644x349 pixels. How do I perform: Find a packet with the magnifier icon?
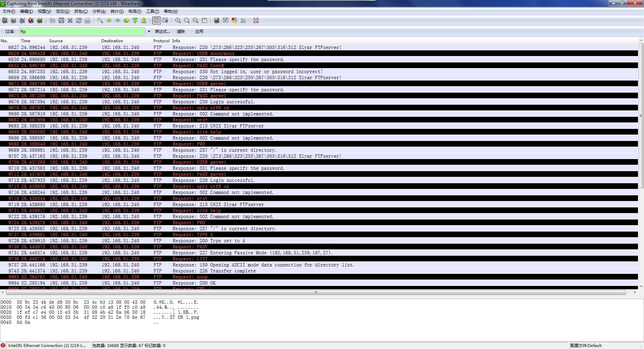[x=100, y=20]
